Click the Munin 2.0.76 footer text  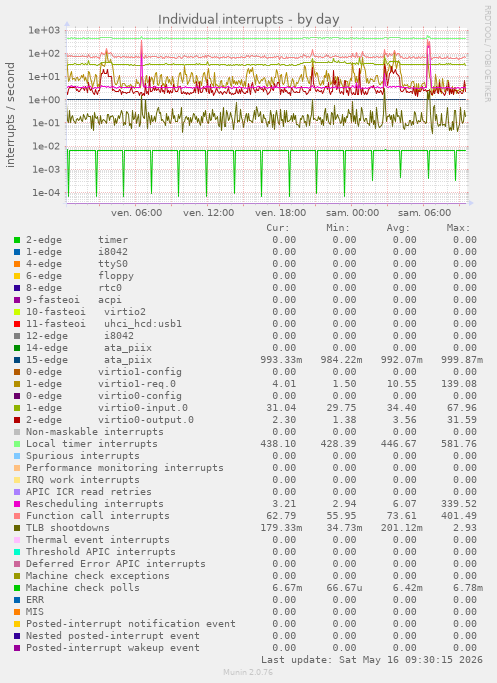click(248, 672)
